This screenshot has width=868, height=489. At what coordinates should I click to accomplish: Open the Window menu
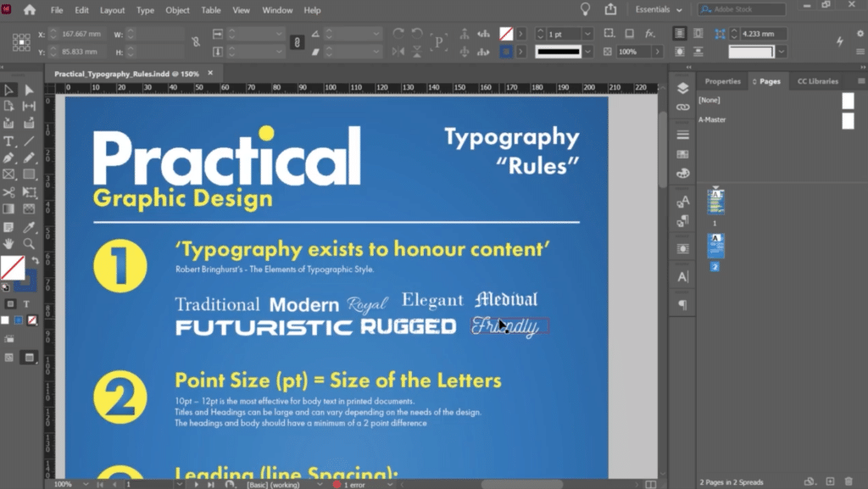click(x=277, y=10)
